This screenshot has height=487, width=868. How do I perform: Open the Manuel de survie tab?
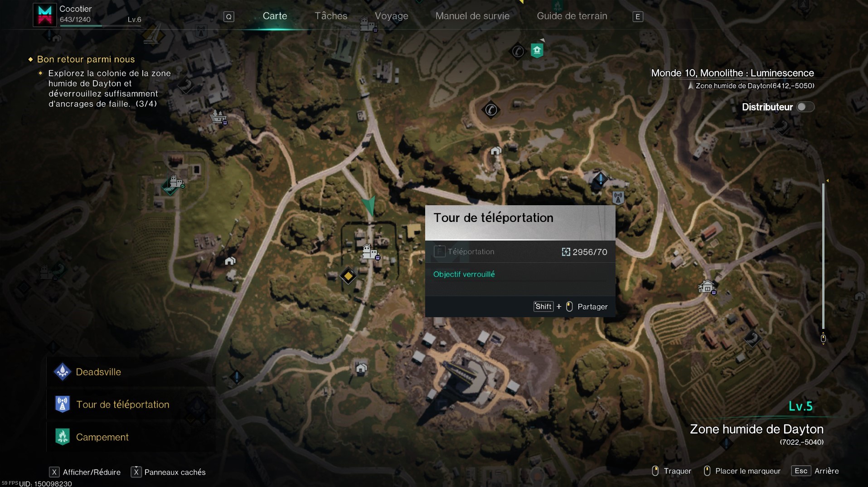tap(472, 16)
